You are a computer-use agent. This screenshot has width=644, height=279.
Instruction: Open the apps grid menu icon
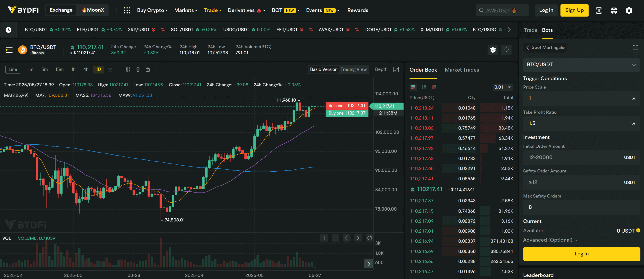click(127, 10)
